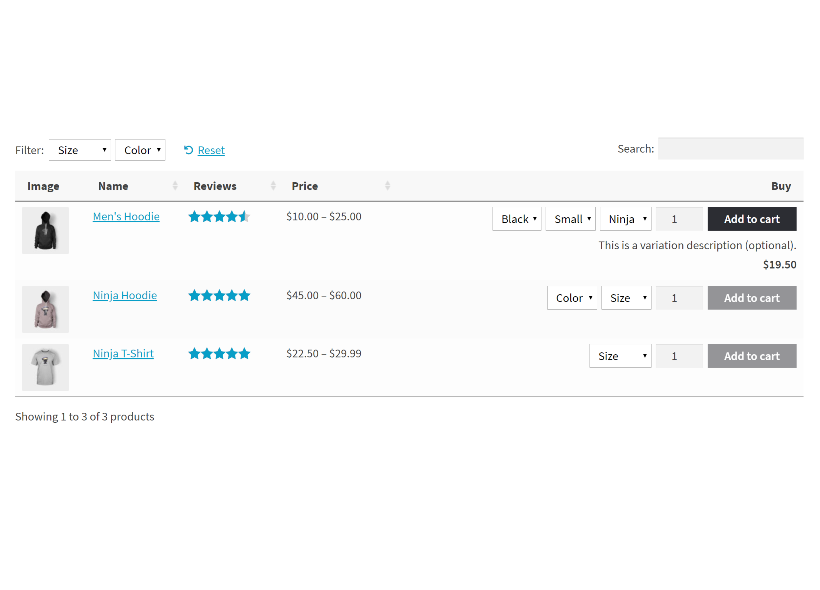Click the Reset link next to filters

click(x=210, y=150)
